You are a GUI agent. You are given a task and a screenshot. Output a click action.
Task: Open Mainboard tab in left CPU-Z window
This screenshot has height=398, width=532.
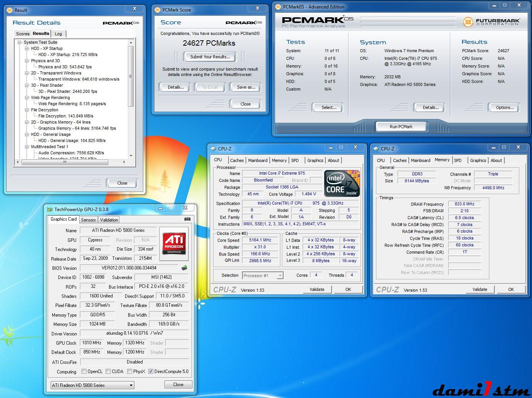(x=258, y=160)
